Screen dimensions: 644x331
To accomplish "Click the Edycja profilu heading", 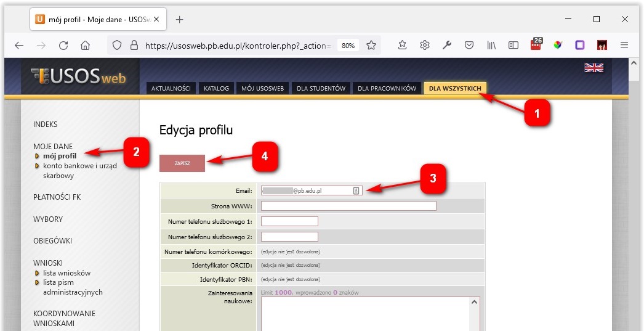I will tap(196, 130).
